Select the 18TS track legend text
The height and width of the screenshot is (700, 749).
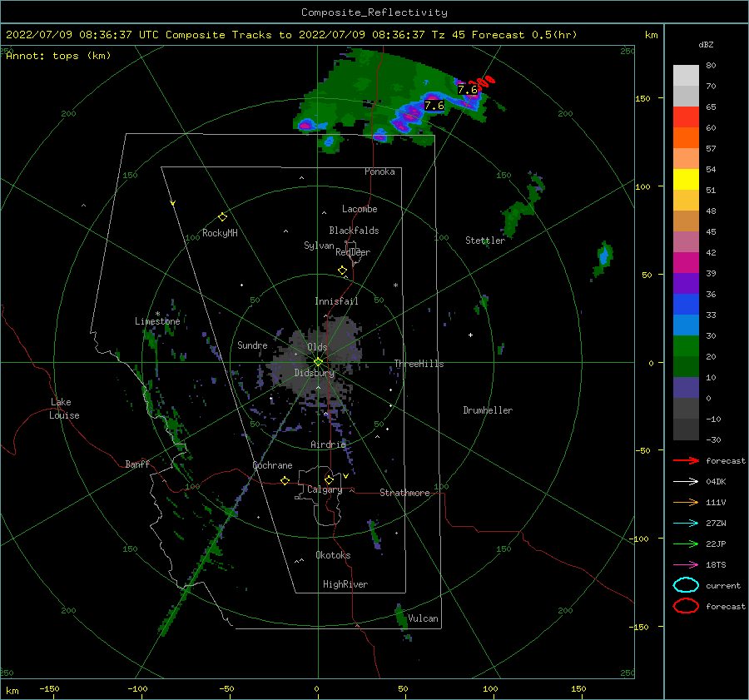point(716,565)
